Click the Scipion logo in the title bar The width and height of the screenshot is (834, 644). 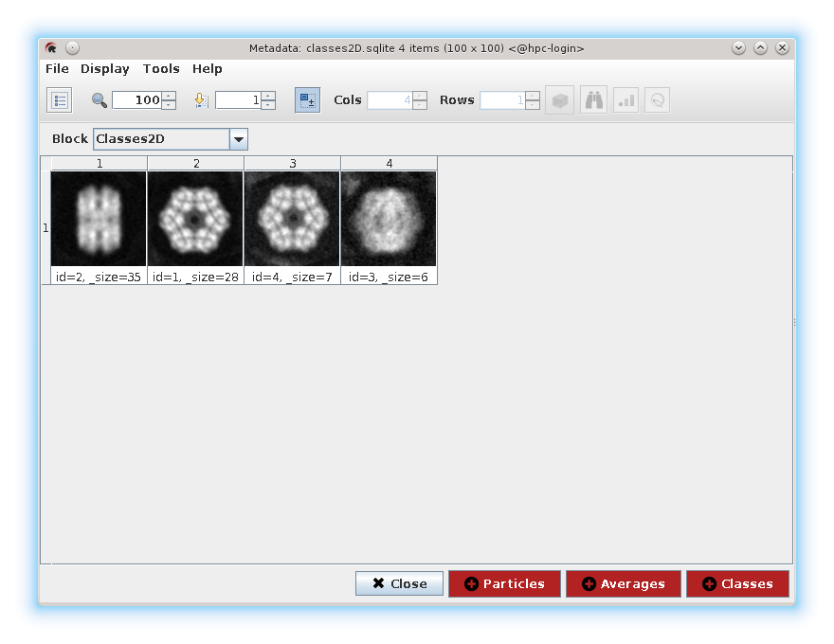click(x=51, y=47)
